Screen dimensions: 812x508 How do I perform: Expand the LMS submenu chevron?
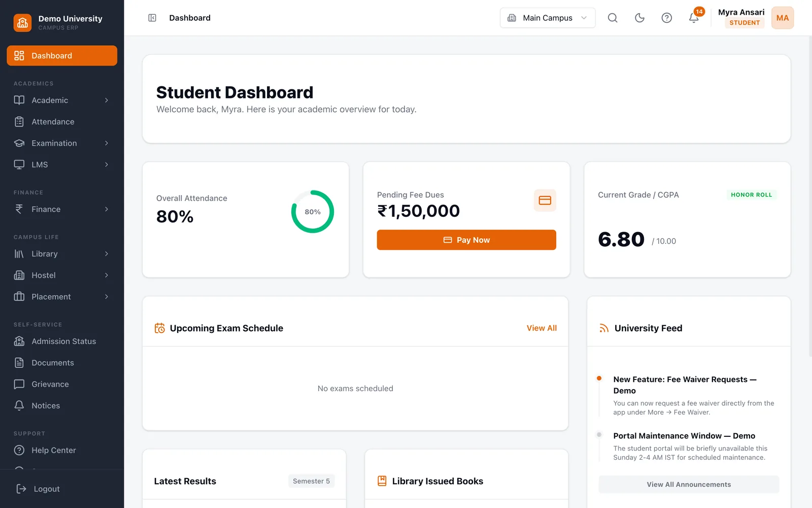coord(107,165)
